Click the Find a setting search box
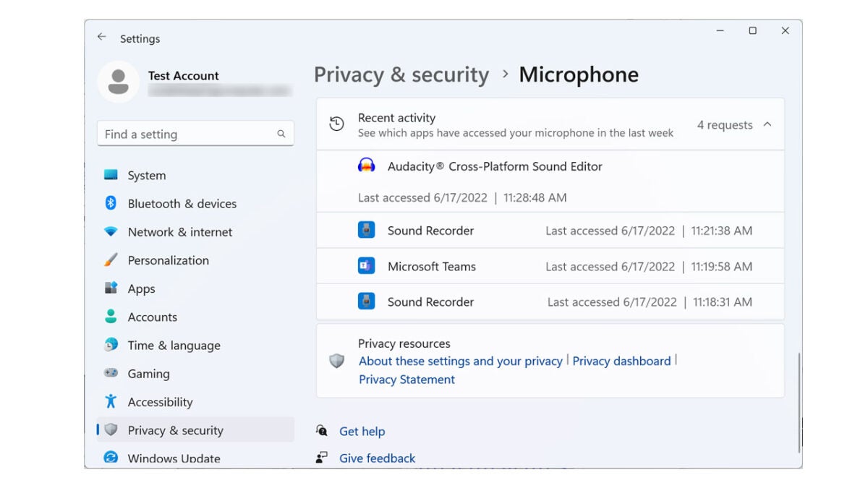 195,134
